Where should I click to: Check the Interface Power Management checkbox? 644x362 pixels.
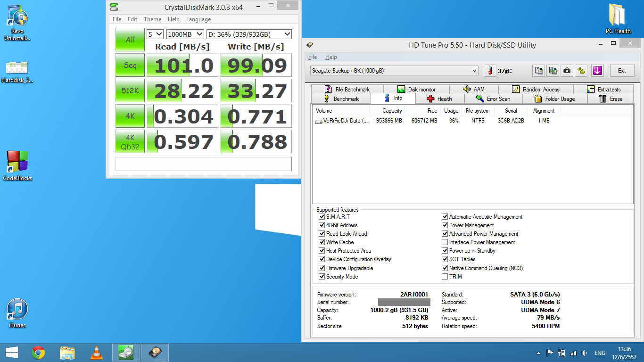(x=445, y=242)
